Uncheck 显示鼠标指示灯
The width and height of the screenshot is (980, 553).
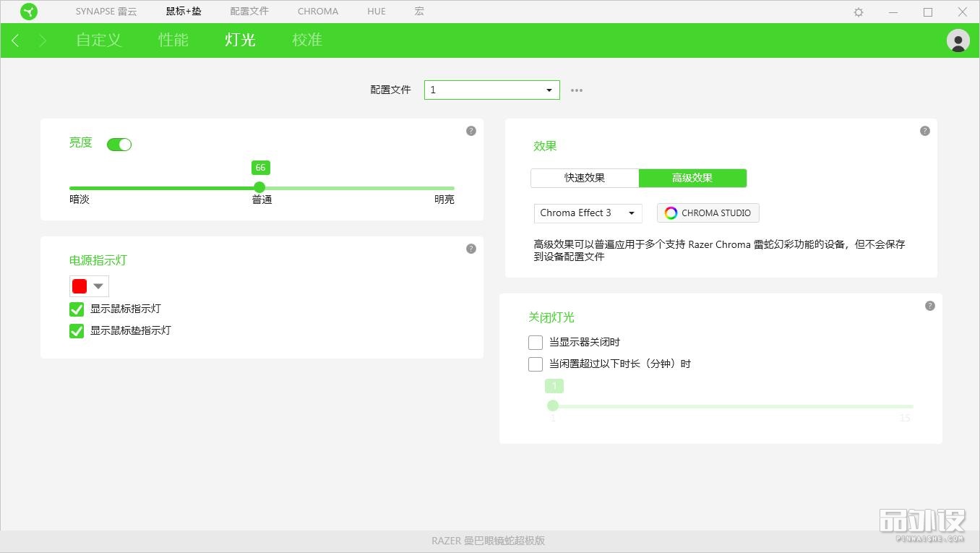click(x=77, y=309)
